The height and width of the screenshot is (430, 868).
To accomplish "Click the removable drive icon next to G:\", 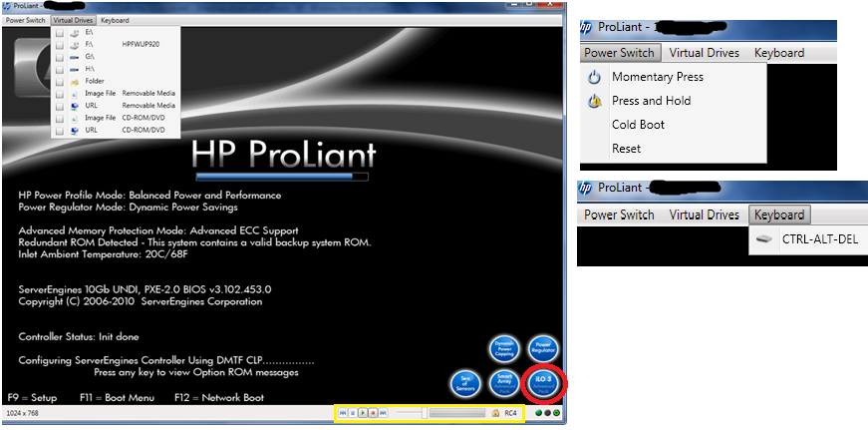I will [x=75, y=57].
